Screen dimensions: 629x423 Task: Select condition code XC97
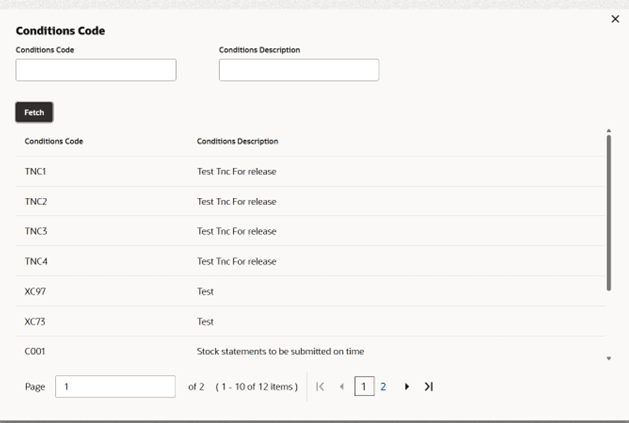[x=35, y=291]
